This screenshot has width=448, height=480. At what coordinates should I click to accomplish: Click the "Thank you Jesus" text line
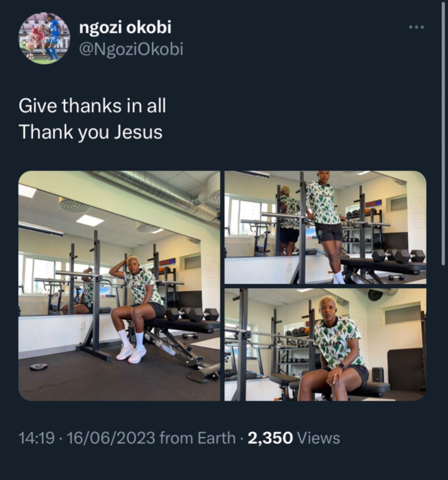pyautogui.click(x=90, y=132)
